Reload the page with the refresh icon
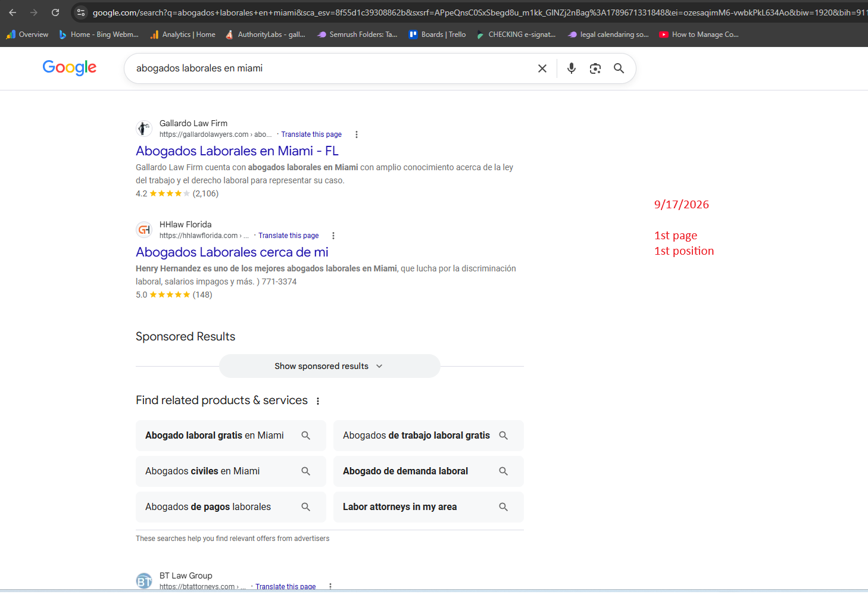 pos(55,12)
